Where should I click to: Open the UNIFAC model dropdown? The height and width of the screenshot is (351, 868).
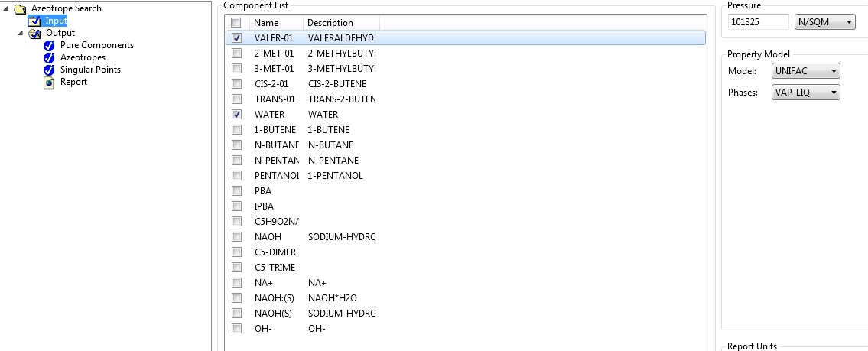click(x=806, y=71)
